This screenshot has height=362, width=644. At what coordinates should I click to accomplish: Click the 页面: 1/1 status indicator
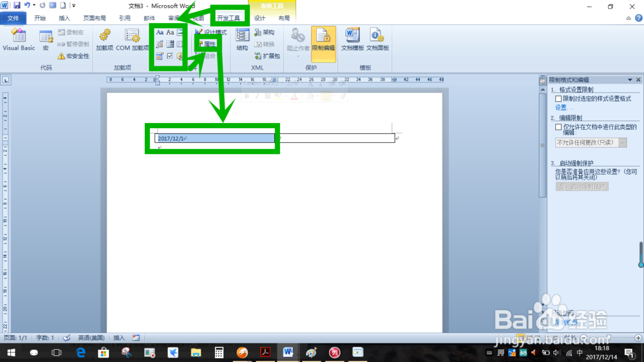click(15, 338)
